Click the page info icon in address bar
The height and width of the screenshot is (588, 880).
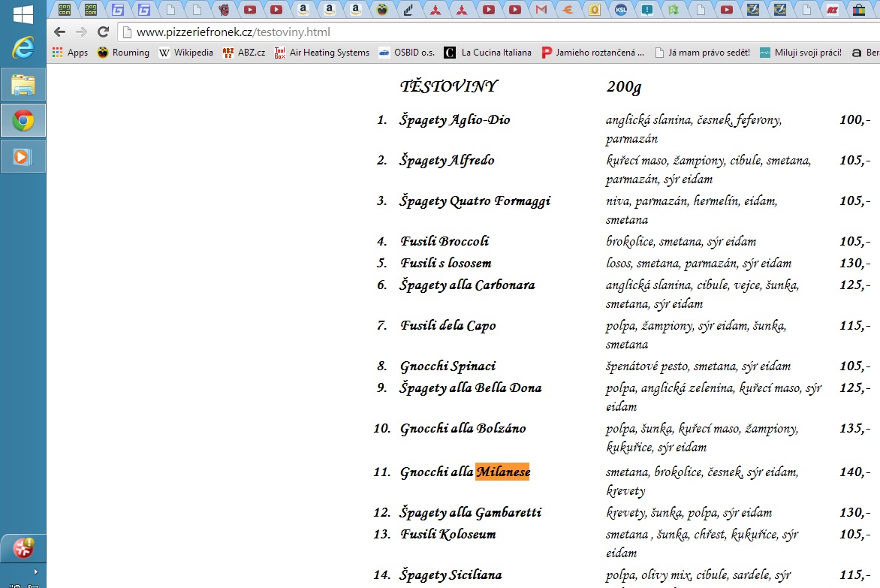pyautogui.click(x=128, y=32)
